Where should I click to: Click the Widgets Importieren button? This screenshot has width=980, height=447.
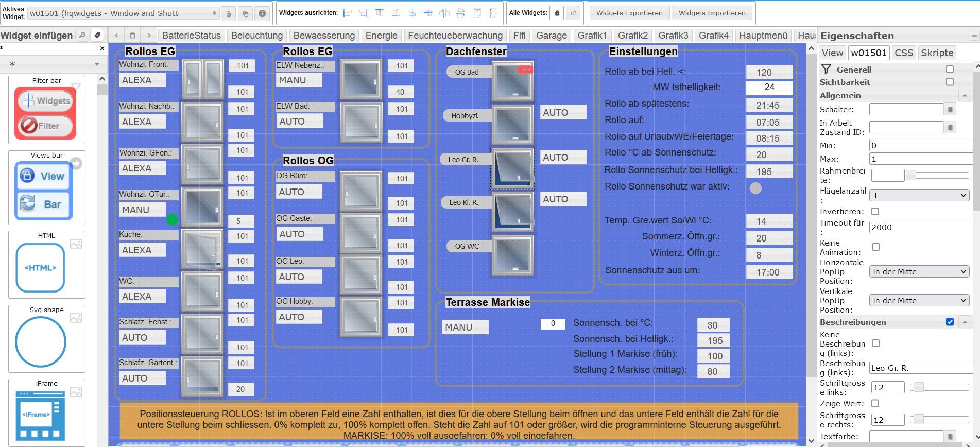[x=712, y=13]
